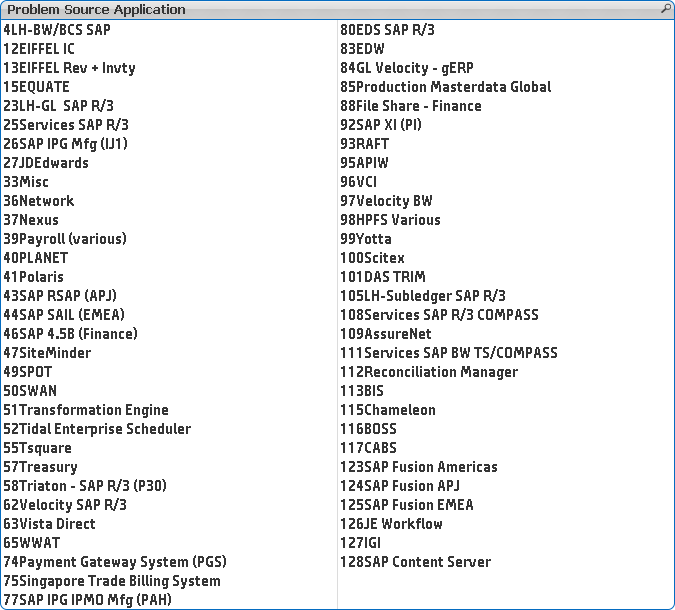Image resolution: width=675 pixels, height=610 pixels.
Task: Choose '126JE Workflow' from list
Action: point(506,523)
